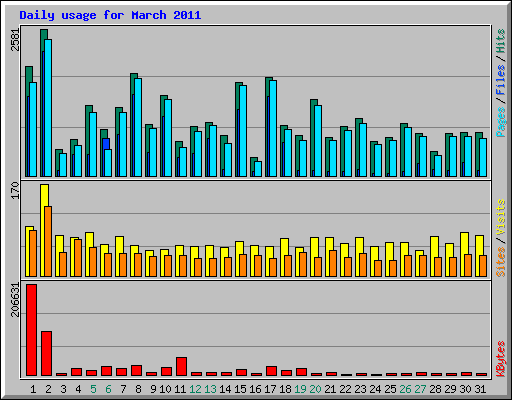The image size is (512, 400).
Task: Select the 2581 hits axis value
Action: point(16,40)
